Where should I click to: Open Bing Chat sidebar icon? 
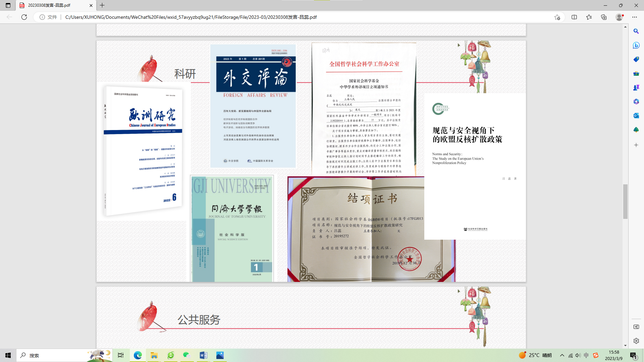tap(636, 45)
